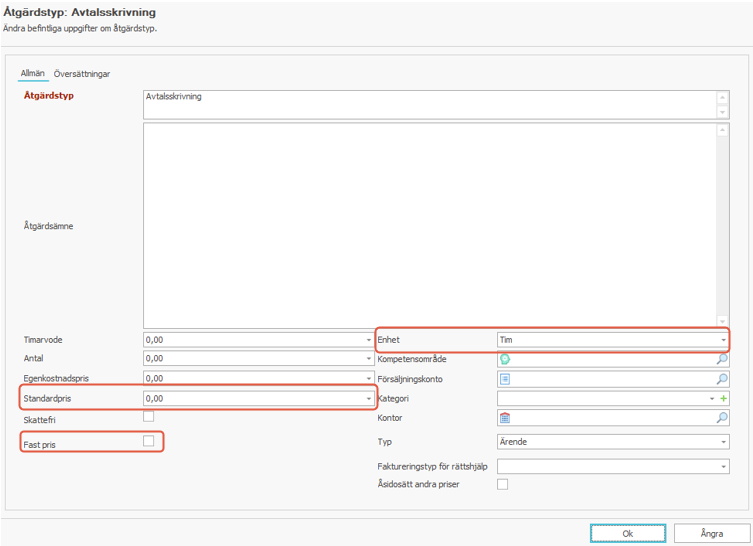This screenshot has width=753, height=546.
Task: Click the Kontor search magnifier icon
Action: pos(723,418)
